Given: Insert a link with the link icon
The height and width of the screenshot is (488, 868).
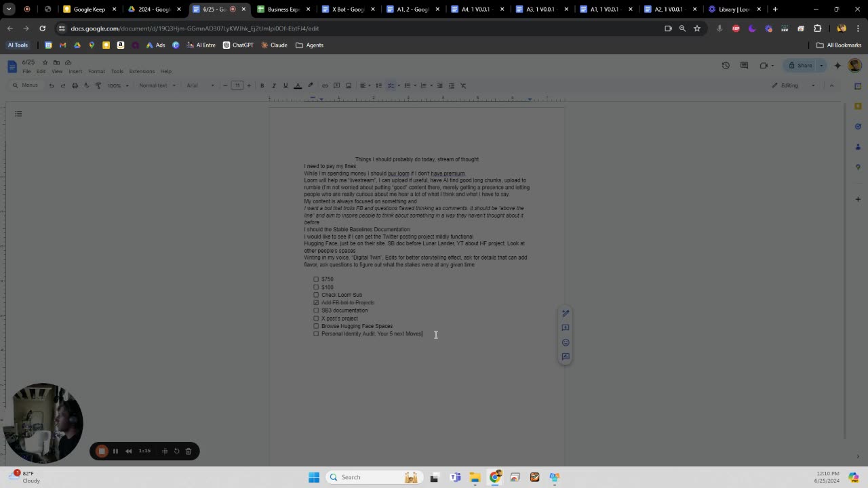Looking at the screenshot, I should point(325,85).
